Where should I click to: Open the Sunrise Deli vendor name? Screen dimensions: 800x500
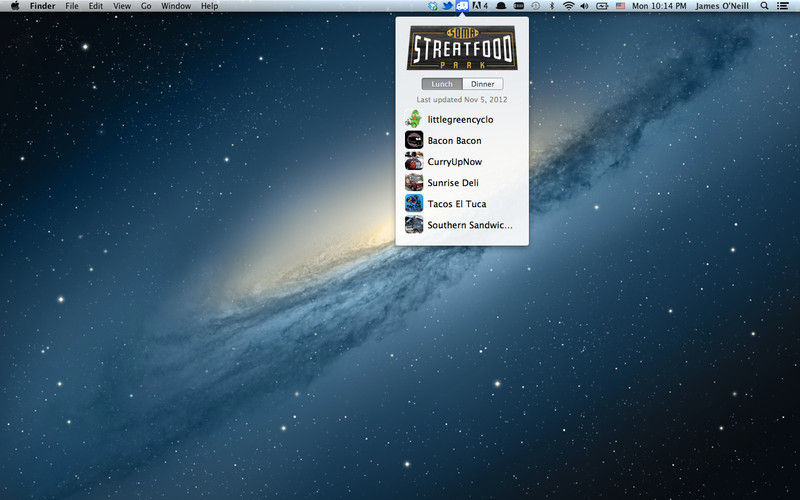click(453, 183)
